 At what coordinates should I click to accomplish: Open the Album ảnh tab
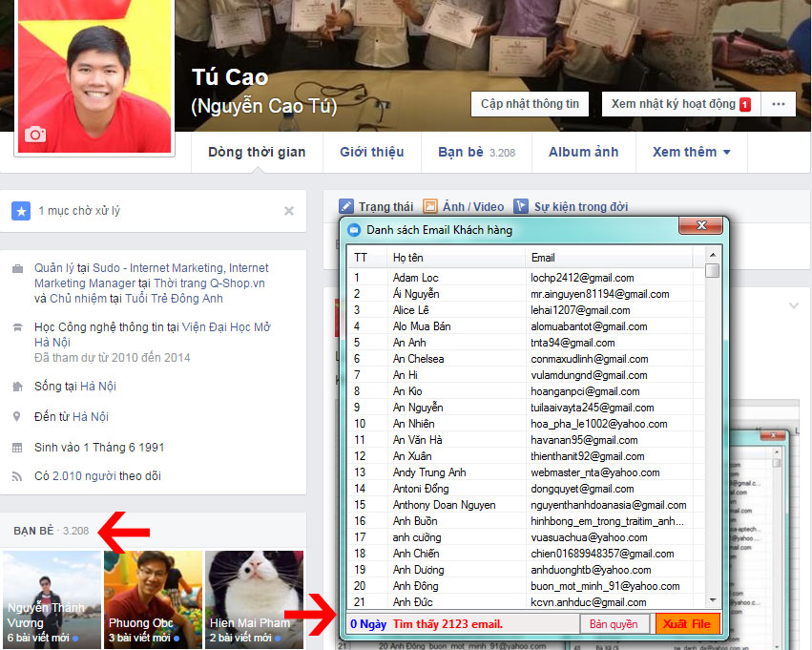583,152
